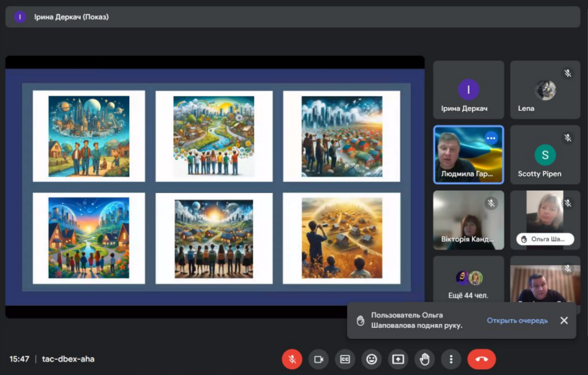588x375 pixels.
Task: Click the present screen icon
Action: (x=398, y=359)
